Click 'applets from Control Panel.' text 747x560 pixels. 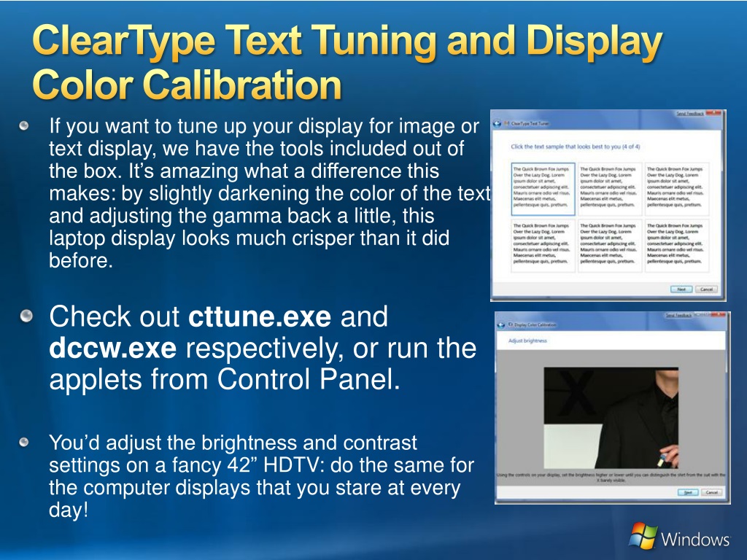pos(225,379)
